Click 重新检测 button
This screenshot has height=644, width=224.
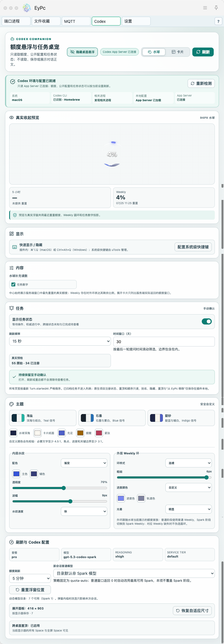(x=201, y=83)
